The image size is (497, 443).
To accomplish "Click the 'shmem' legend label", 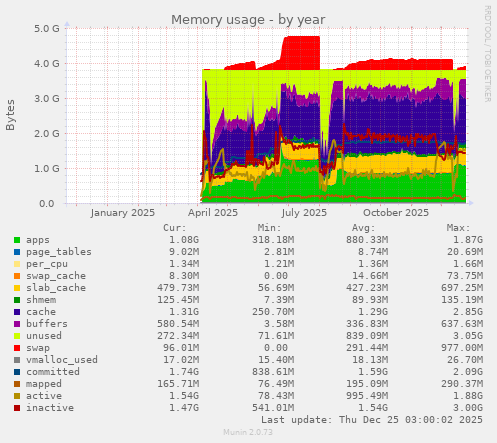I will [41, 300].
